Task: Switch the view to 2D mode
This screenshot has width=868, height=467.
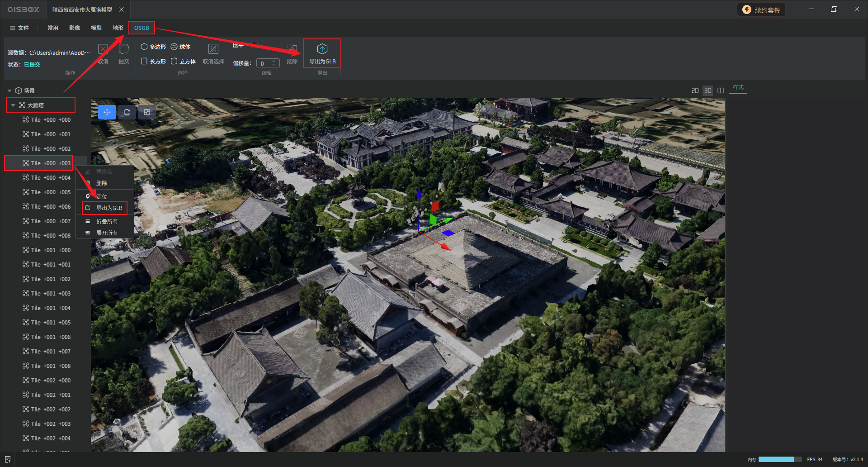Action: click(x=695, y=91)
